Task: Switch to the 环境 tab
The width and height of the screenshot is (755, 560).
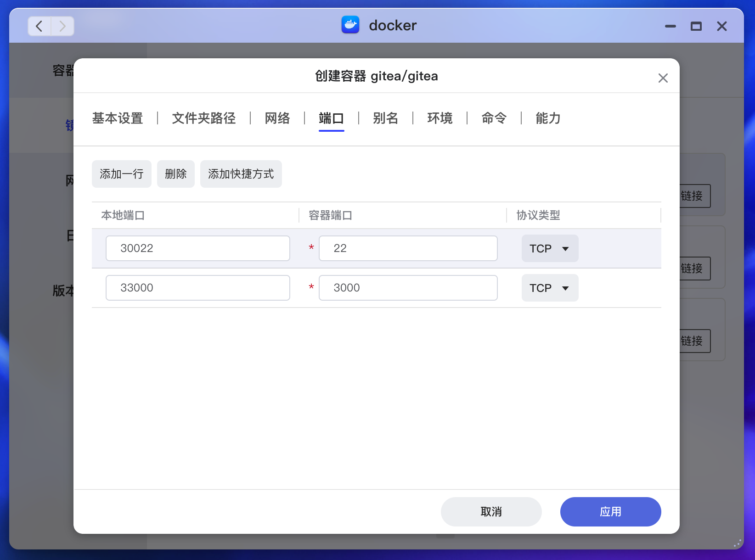Action: 440,118
